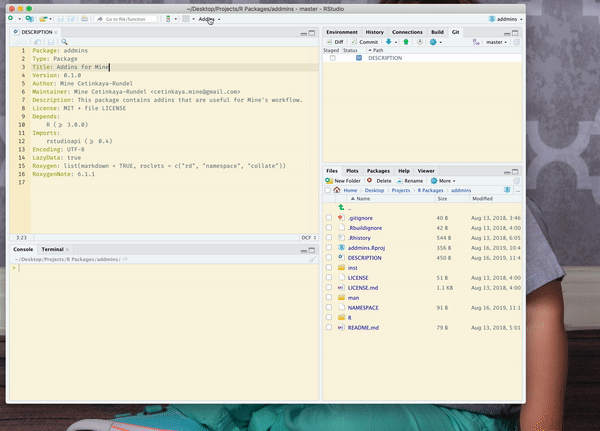Check the addmins.Rproj file checkbox
The height and width of the screenshot is (431, 600).
[x=329, y=247]
